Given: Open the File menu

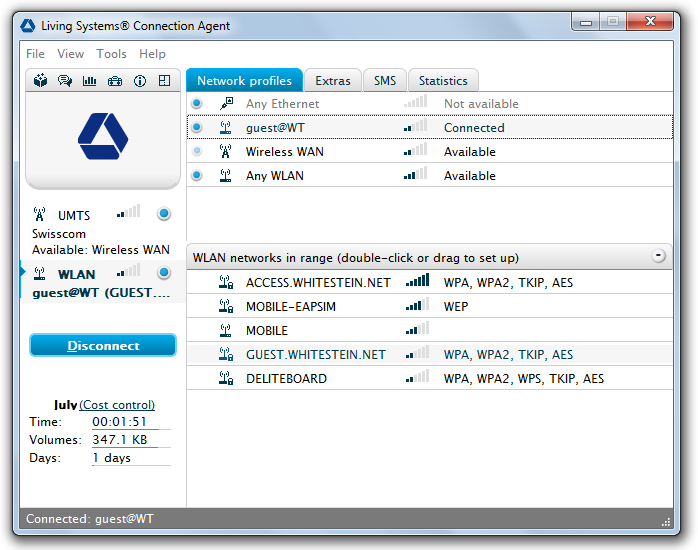Looking at the screenshot, I should point(35,54).
